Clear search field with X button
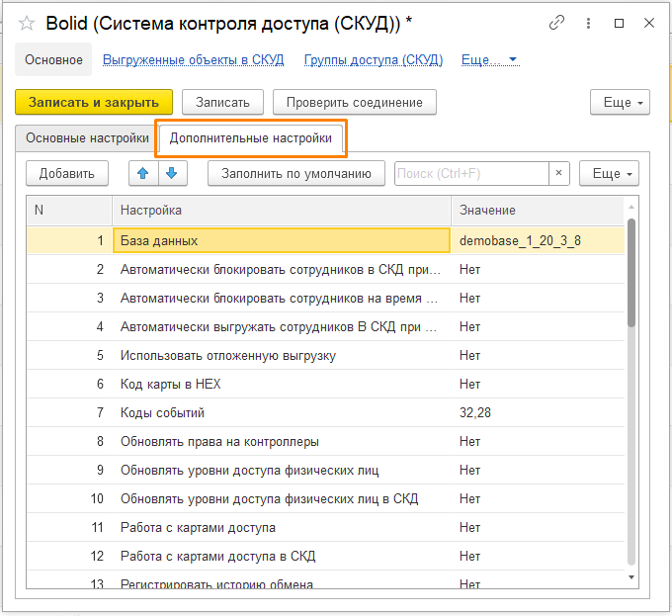Viewport: 672px width, 616px height. click(559, 173)
